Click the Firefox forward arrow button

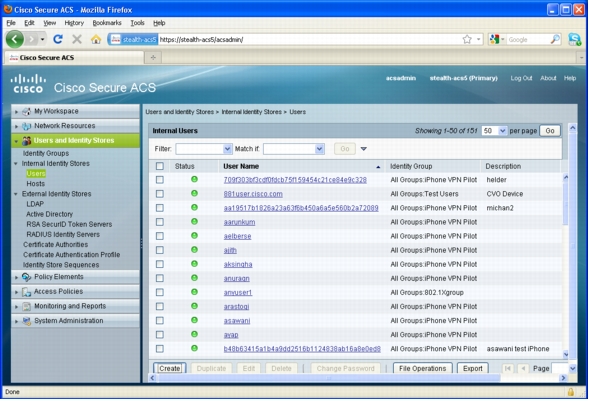coord(32,39)
